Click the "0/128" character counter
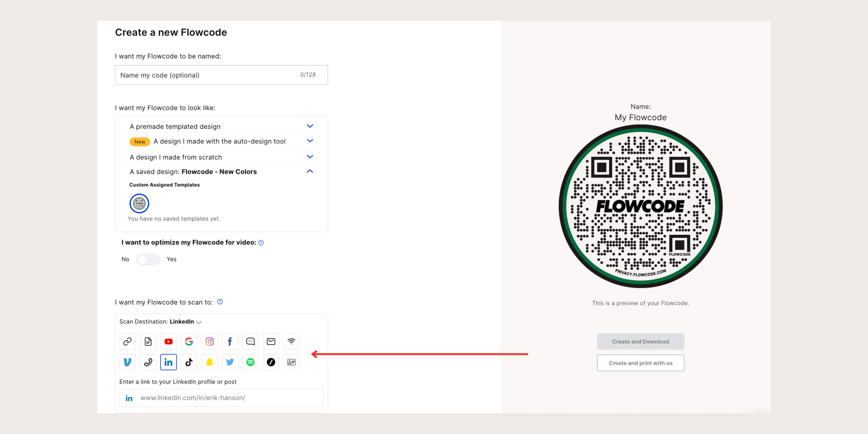Screen dimensions: 868x434 pyautogui.click(x=308, y=75)
